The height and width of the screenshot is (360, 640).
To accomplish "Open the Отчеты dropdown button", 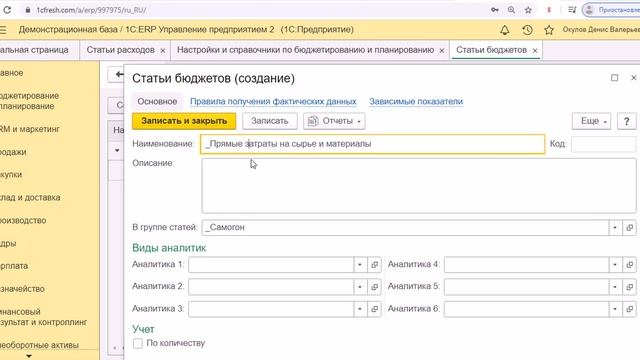I will 334,121.
